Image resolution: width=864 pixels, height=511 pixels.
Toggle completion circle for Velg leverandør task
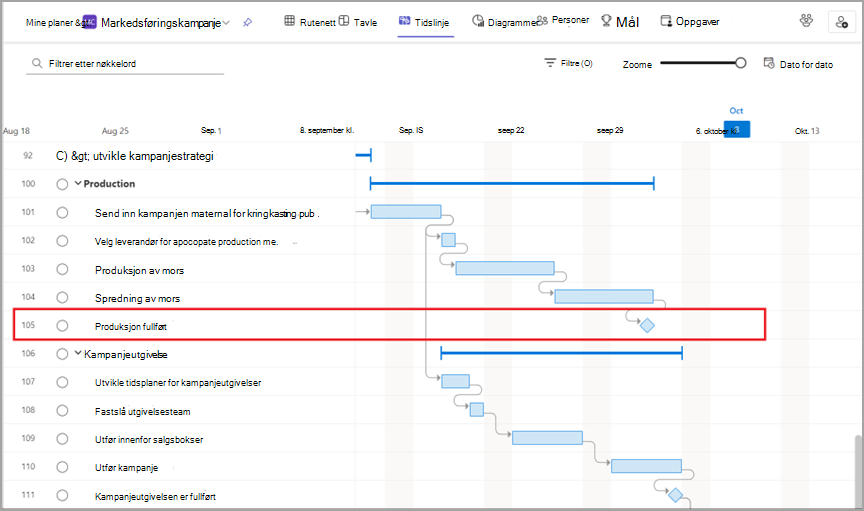point(62,241)
